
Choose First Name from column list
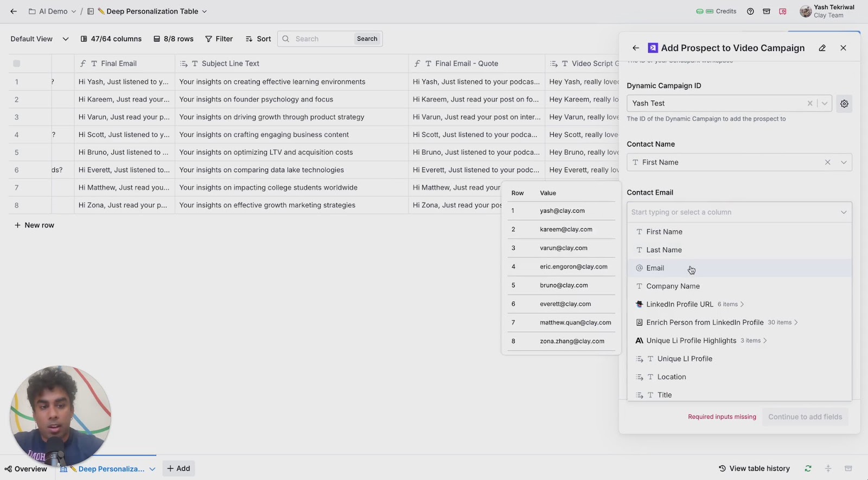click(739, 232)
